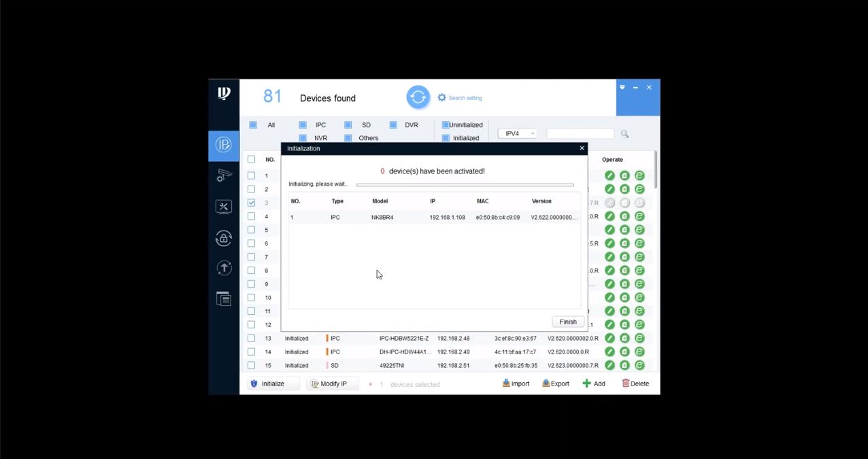Toggle the All filter checkbox
The height and width of the screenshot is (459, 868).
coord(253,125)
